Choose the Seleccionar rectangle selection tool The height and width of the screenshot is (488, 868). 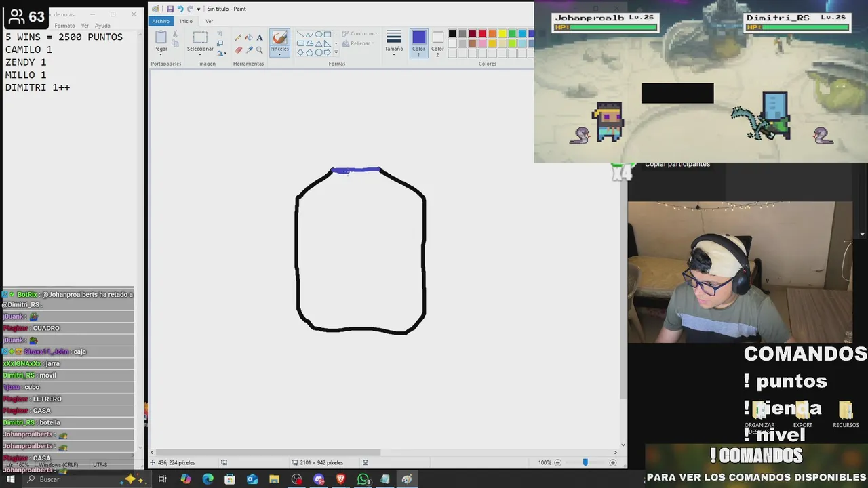click(x=200, y=37)
